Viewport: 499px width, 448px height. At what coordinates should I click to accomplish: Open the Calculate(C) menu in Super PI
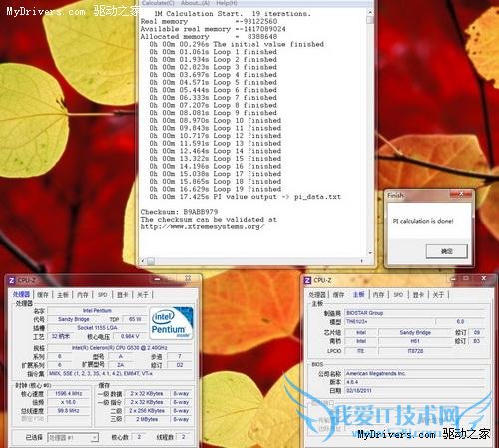click(158, 3)
